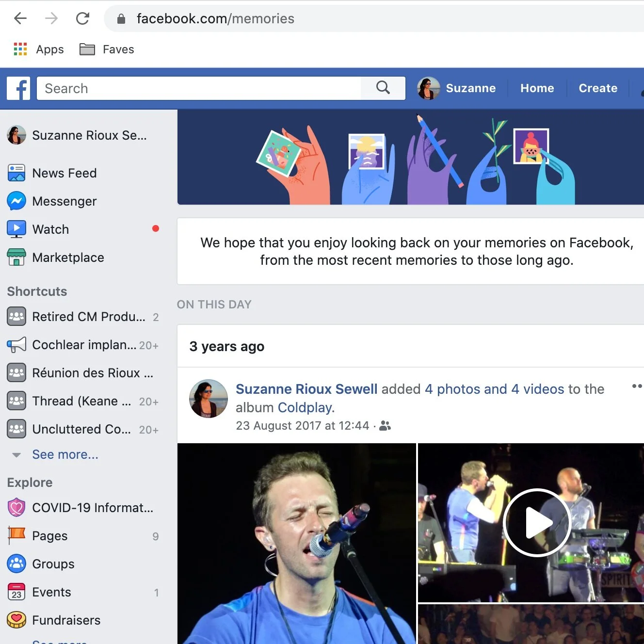
Task: Click the Retired CM Produ... group icon
Action: tap(16, 317)
